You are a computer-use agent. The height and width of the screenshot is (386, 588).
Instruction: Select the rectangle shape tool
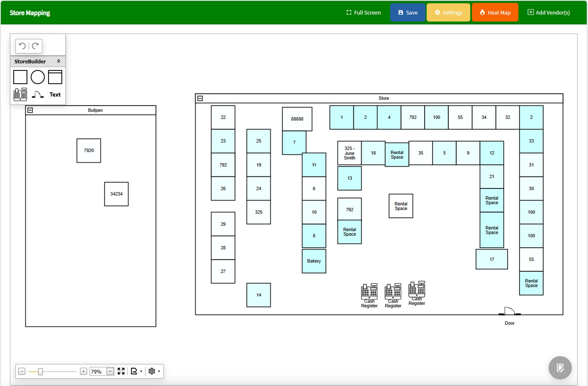[20, 77]
